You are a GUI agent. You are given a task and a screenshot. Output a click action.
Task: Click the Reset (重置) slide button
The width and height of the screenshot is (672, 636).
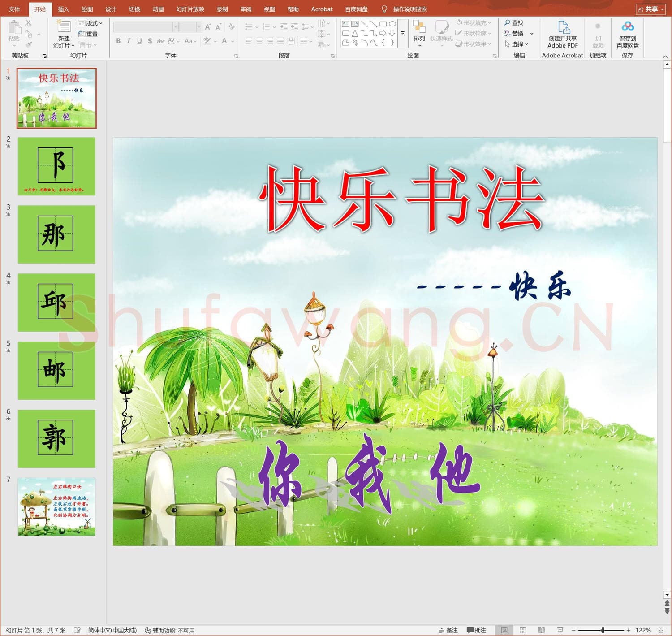[88, 34]
